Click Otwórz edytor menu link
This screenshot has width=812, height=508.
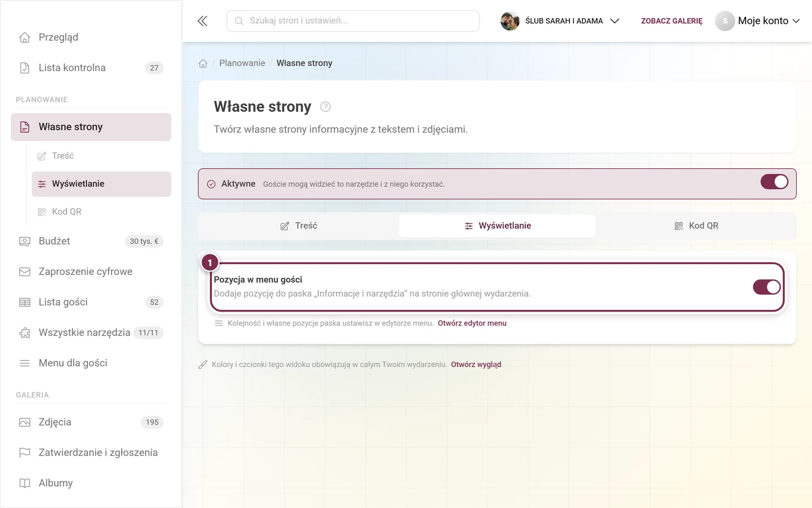click(472, 323)
